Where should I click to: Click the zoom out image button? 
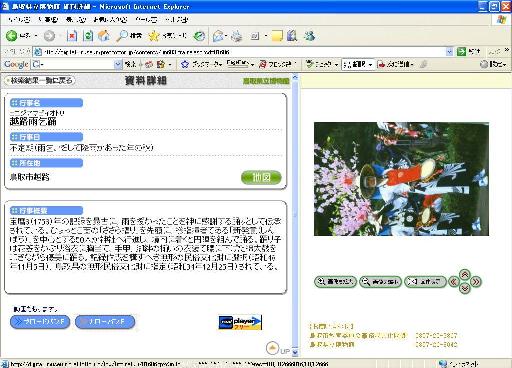pos(380,282)
